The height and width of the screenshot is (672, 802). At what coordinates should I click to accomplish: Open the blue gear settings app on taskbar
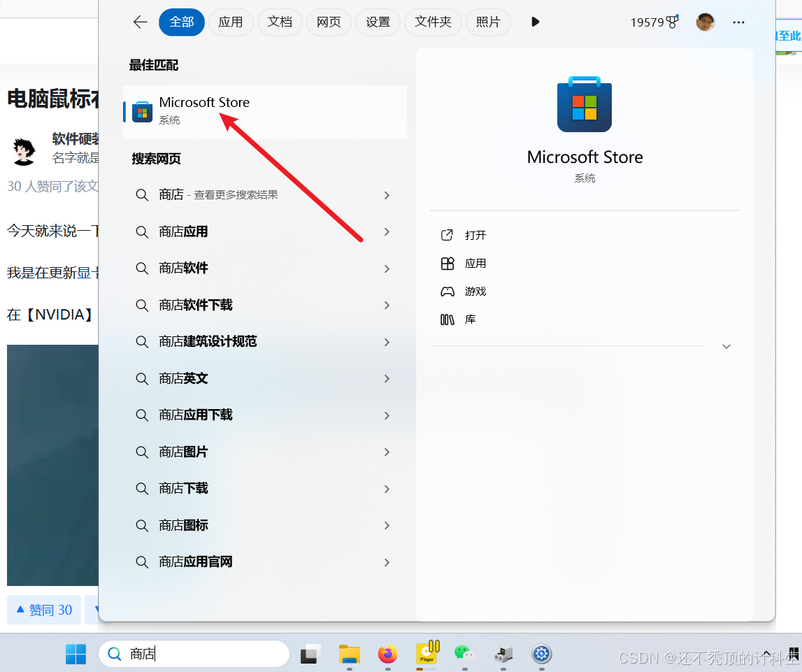[542, 654]
